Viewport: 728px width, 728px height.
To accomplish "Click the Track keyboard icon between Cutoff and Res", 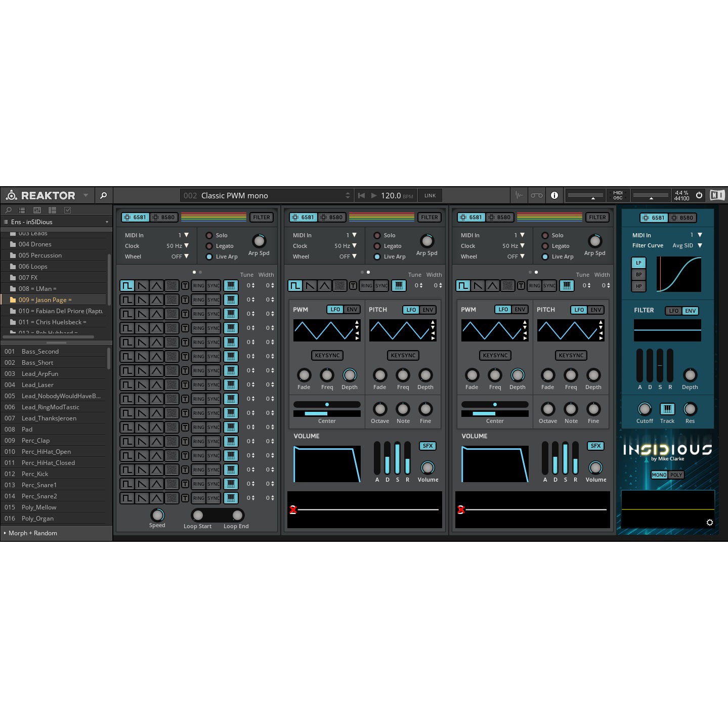I will click(x=667, y=409).
